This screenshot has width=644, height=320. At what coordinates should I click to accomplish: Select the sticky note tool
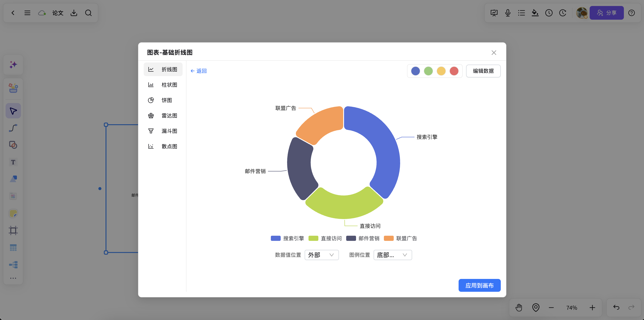tap(13, 214)
